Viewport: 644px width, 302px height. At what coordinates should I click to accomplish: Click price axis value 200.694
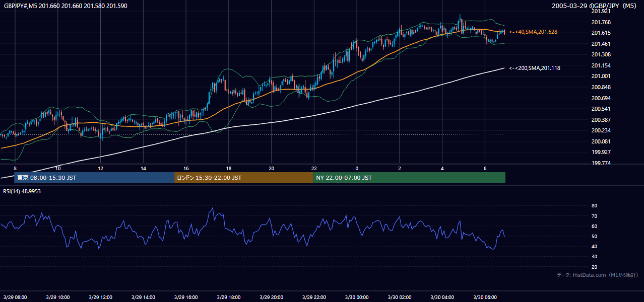pos(601,98)
